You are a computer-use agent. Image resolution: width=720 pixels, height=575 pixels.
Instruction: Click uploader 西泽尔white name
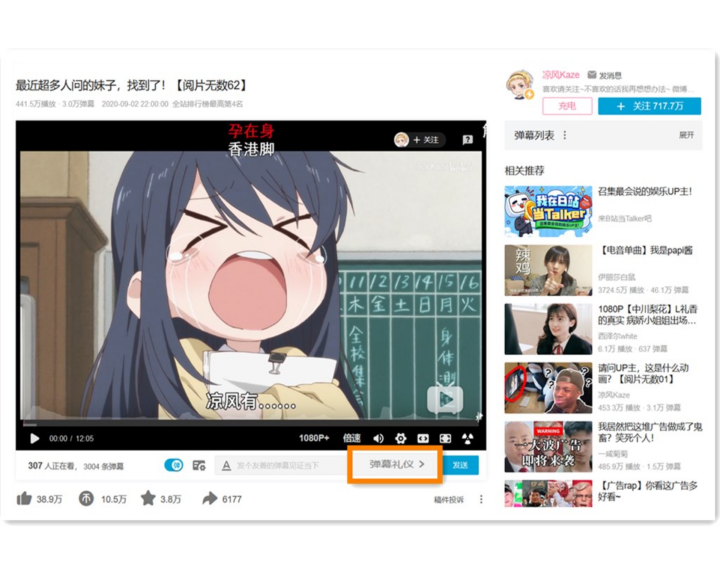pyautogui.click(x=618, y=336)
